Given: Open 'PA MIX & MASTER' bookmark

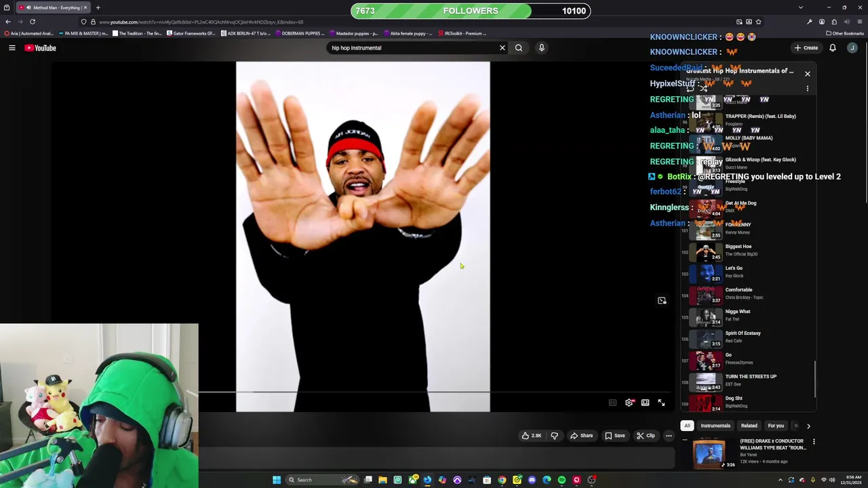Looking at the screenshot, I should point(85,33).
